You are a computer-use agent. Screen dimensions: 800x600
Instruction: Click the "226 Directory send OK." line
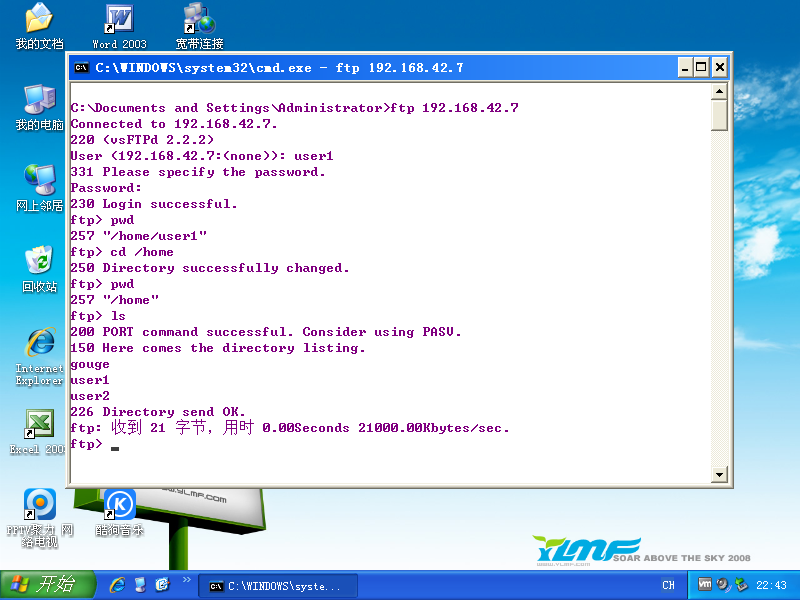tap(158, 412)
